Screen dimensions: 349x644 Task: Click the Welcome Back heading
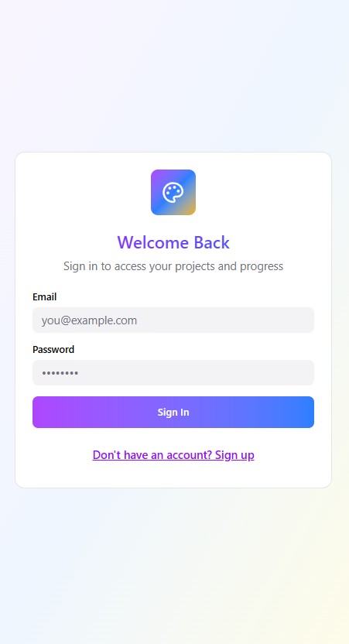click(173, 242)
